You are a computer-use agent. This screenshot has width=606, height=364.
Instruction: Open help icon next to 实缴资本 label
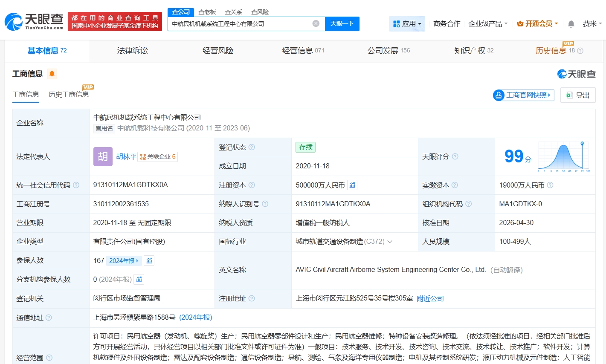[455, 185]
